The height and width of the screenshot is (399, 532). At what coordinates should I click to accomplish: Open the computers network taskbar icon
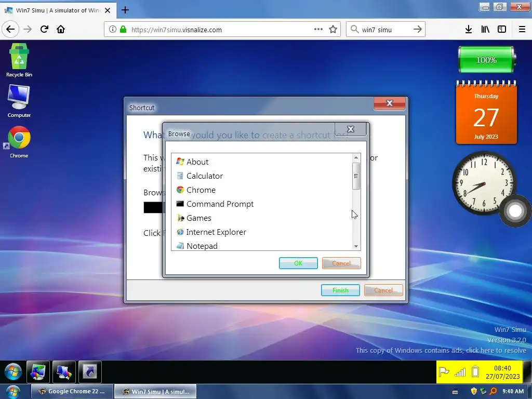64,372
